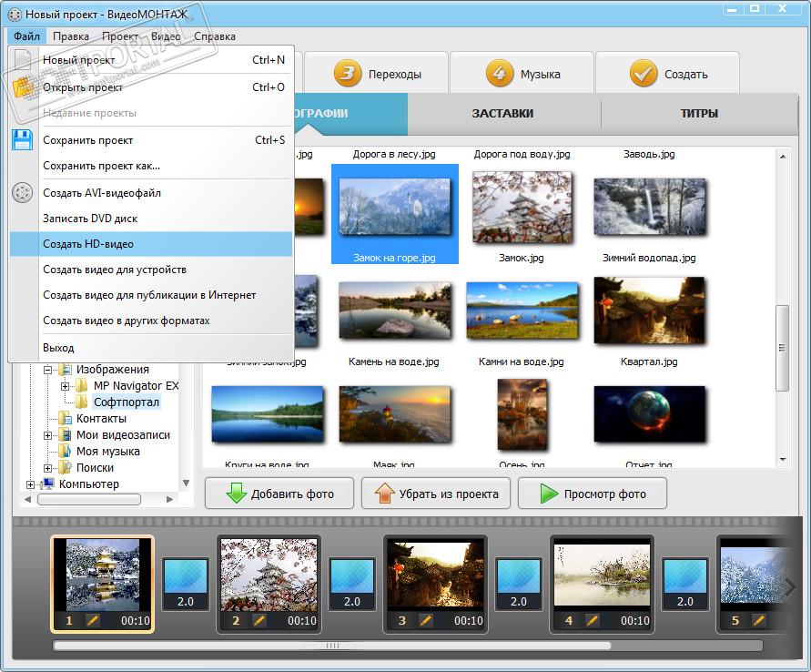811x672 pixels.
Task: Click the pencil edit icon on slide 3
Action: coord(426,620)
